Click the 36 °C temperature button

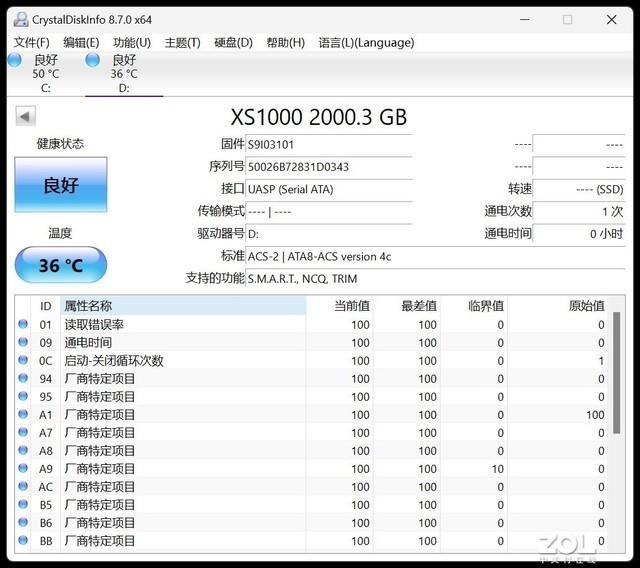(61, 265)
